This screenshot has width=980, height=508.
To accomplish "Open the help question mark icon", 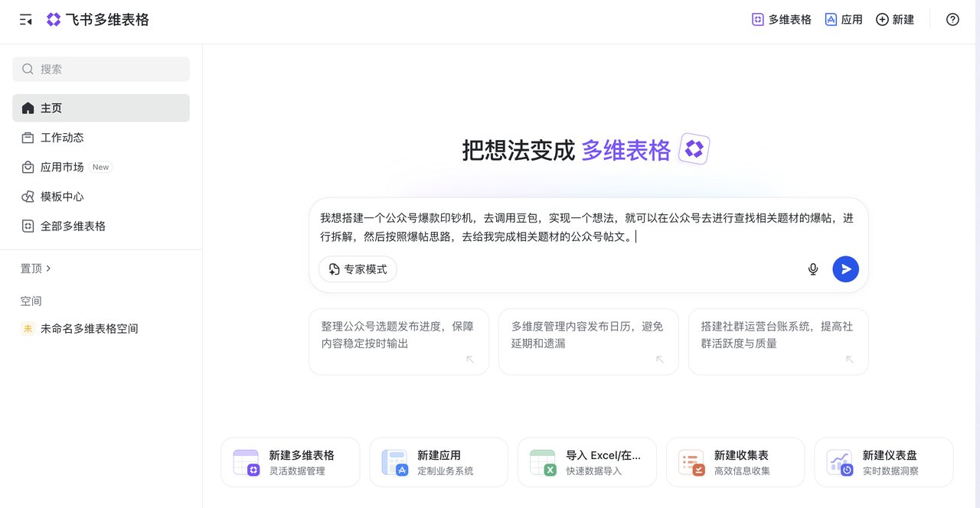I will (952, 20).
